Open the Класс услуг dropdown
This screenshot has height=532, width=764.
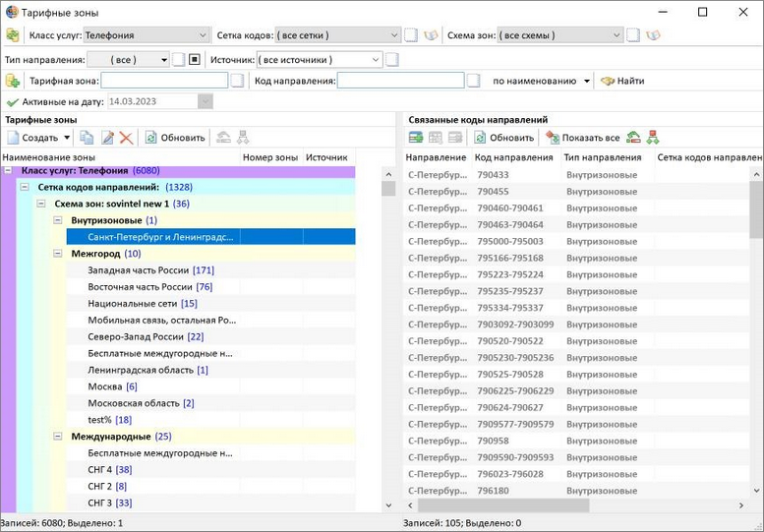tap(203, 35)
